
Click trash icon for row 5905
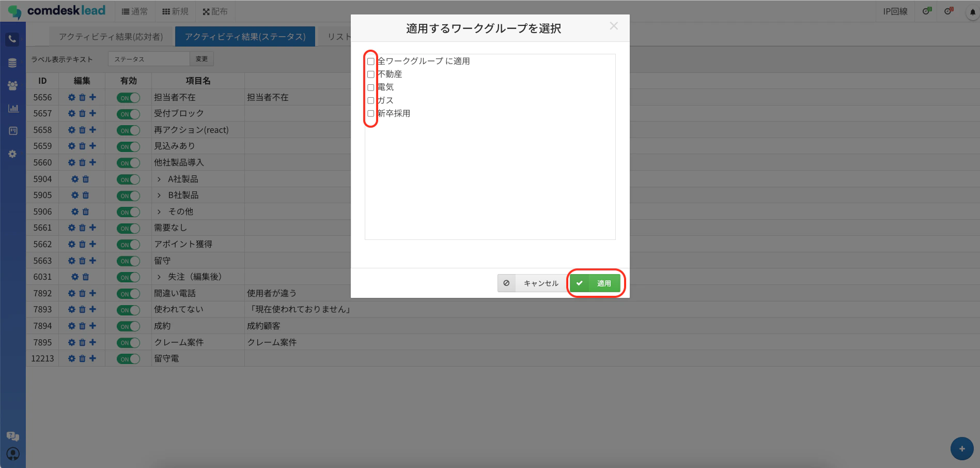tap(86, 195)
